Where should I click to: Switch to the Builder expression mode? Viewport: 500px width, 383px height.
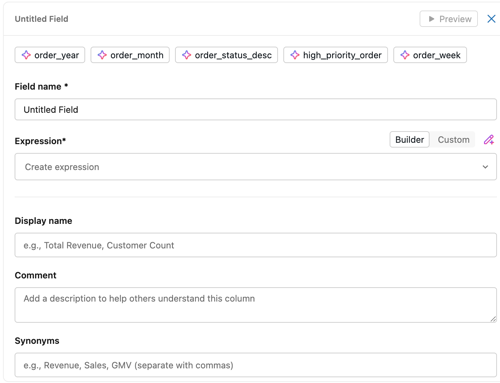click(x=409, y=140)
